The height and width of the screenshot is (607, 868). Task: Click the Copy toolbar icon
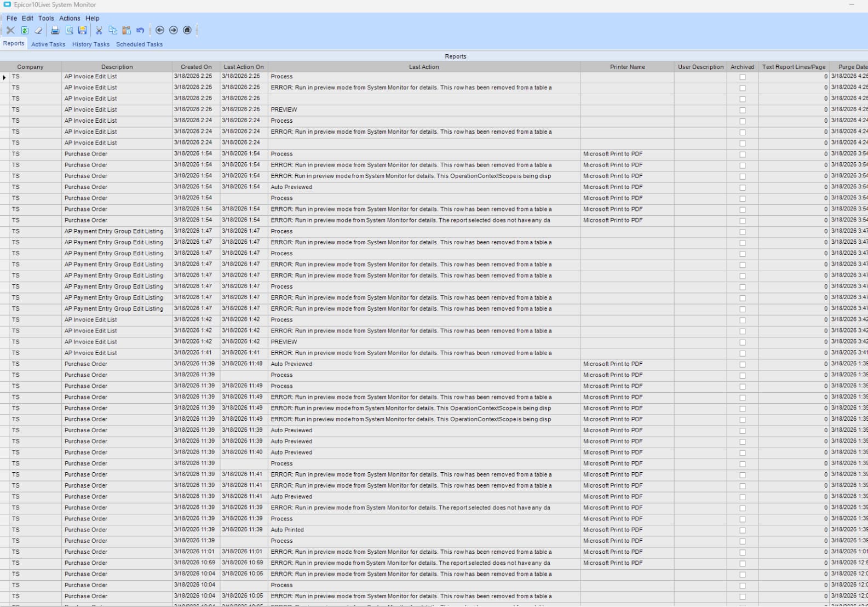(x=113, y=30)
